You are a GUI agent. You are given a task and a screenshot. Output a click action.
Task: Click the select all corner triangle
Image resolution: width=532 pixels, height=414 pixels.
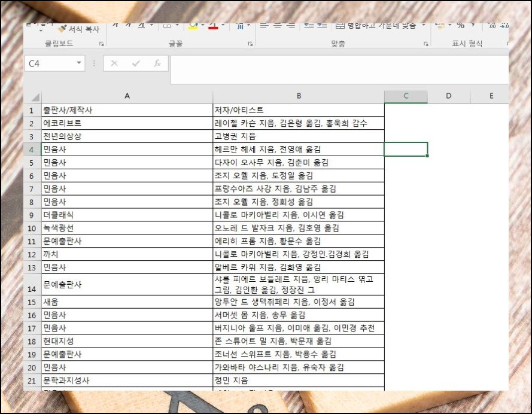pos(36,98)
